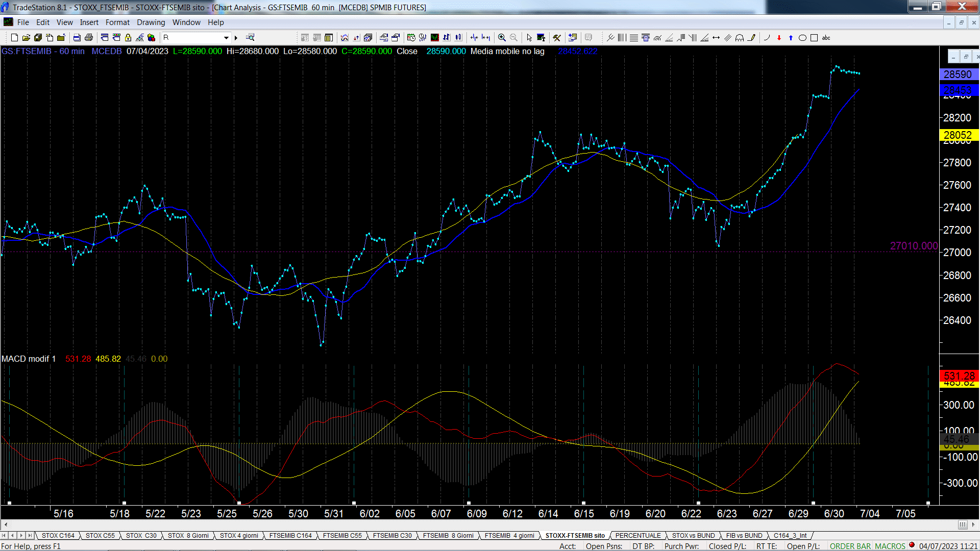
Task: Switch to the PERCENTUALE tab
Action: (638, 536)
